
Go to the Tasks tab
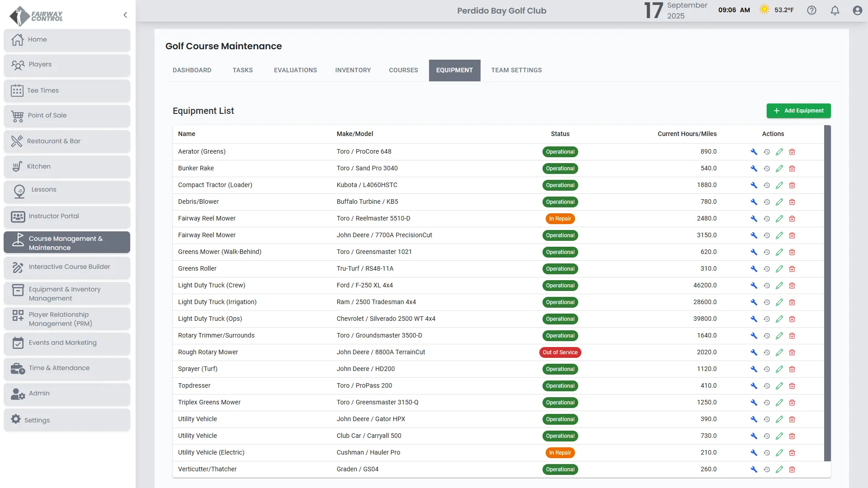(x=242, y=70)
